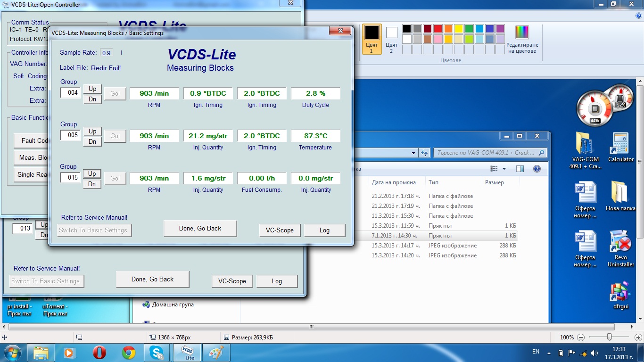The height and width of the screenshot is (362, 644).
Task: Pick the red swatch in the color palette
Action: pos(438,29)
